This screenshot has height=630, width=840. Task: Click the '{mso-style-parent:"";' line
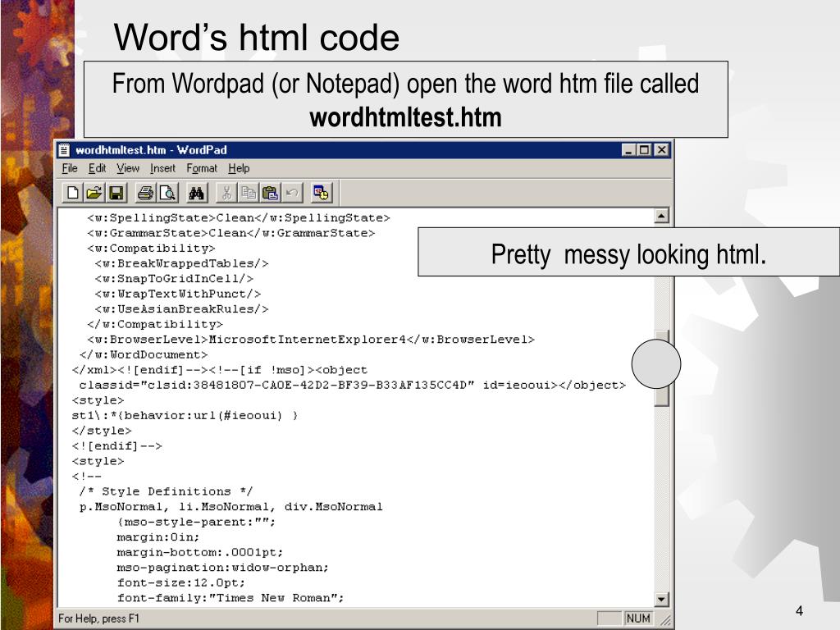tap(196, 522)
